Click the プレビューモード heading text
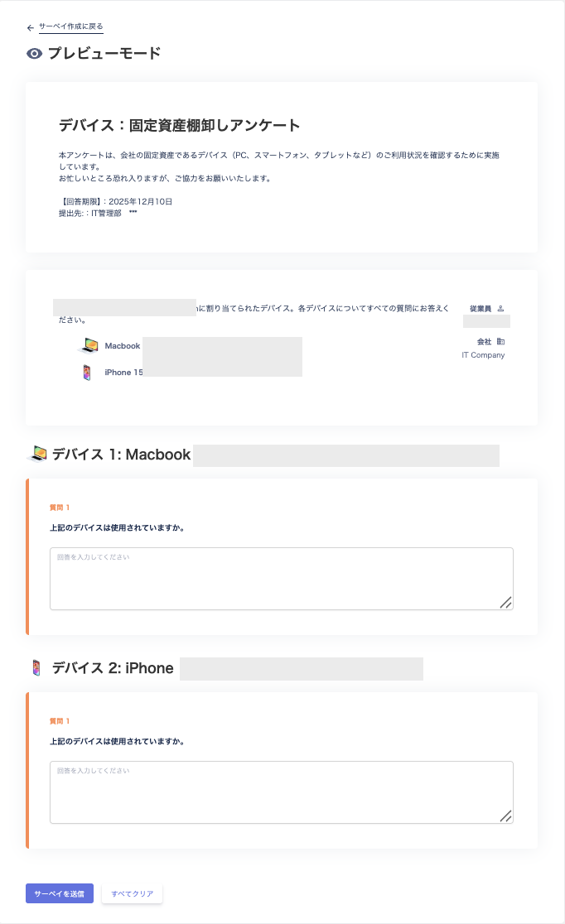565x924 pixels. [104, 54]
